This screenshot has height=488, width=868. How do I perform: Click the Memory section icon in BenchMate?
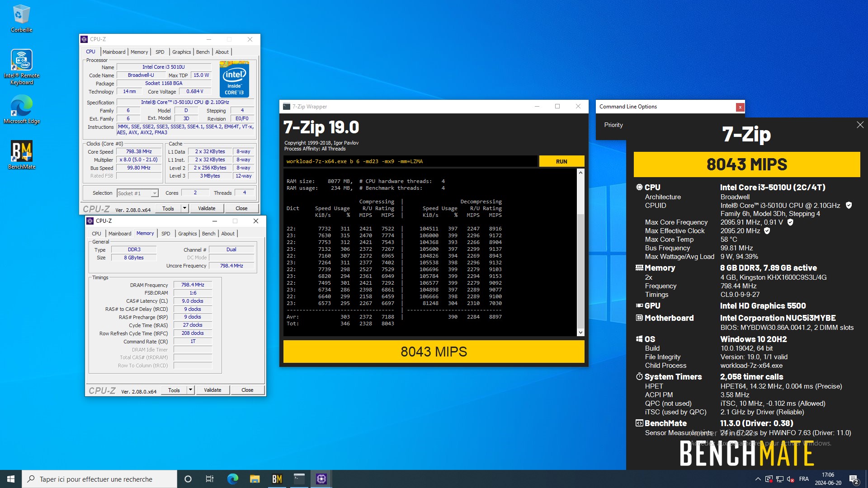639,267
